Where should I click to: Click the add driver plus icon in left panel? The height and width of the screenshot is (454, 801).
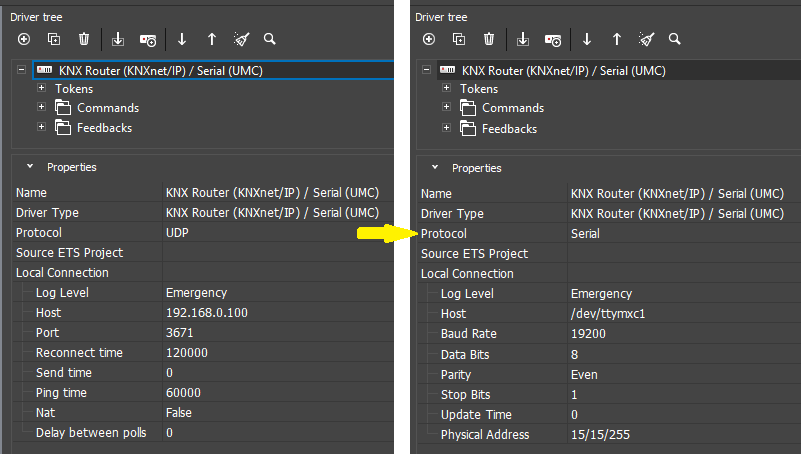23,39
